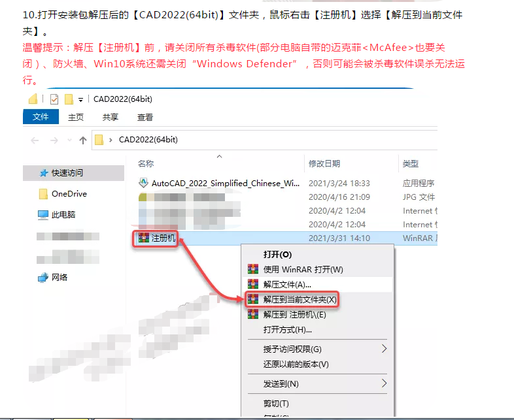Click the new folder icon in title bar
This screenshot has height=420, width=514.
click(69, 99)
